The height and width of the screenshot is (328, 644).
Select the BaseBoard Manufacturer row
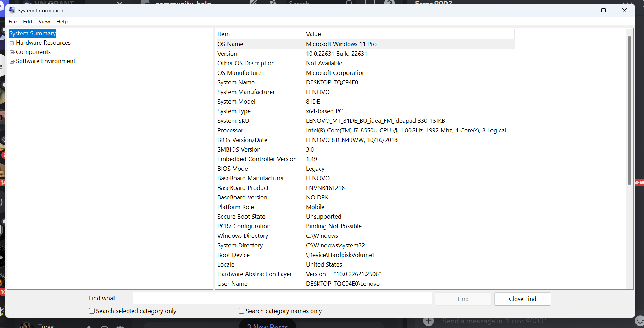click(x=365, y=178)
